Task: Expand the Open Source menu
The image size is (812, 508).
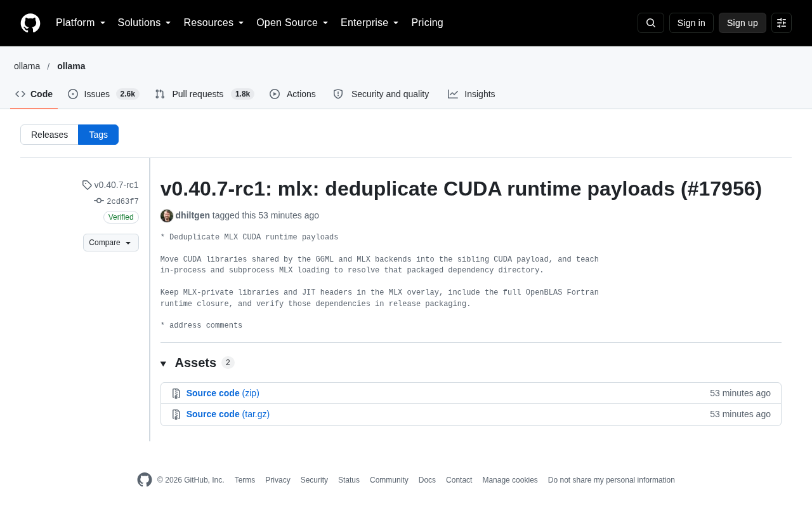Action: (x=292, y=23)
